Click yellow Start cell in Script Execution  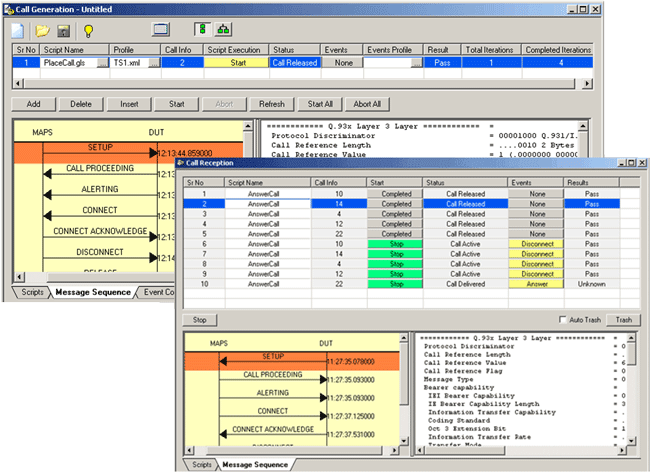(x=236, y=63)
